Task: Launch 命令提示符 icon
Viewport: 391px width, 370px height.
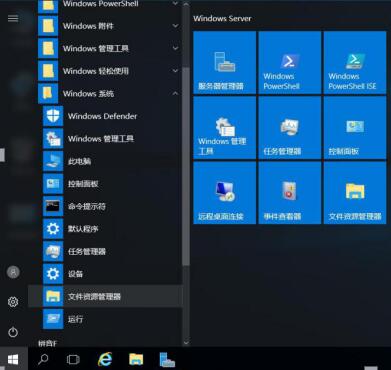Action: tap(53, 206)
